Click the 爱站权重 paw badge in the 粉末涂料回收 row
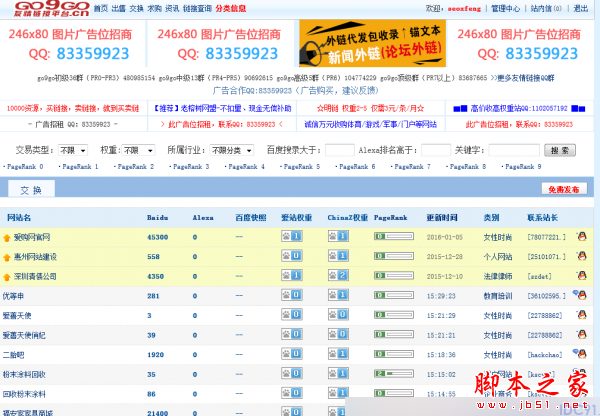The width and height of the screenshot is (600, 416). click(292, 374)
